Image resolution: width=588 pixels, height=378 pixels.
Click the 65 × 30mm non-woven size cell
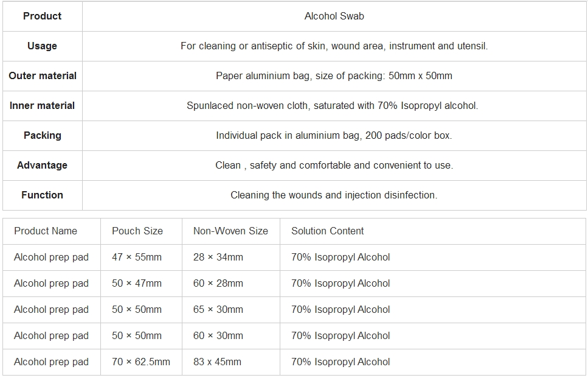tap(218, 309)
